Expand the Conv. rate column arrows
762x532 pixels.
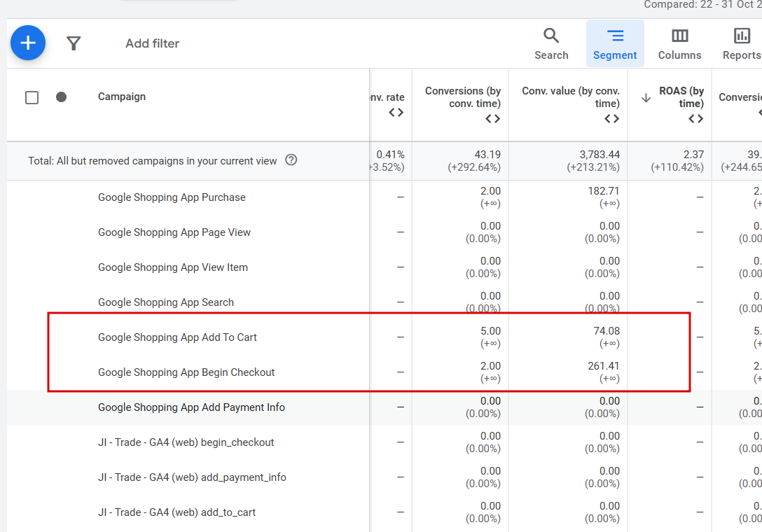[396, 112]
